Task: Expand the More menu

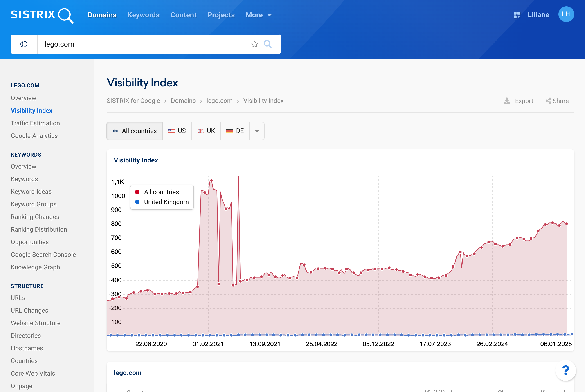Action: tap(259, 15)
